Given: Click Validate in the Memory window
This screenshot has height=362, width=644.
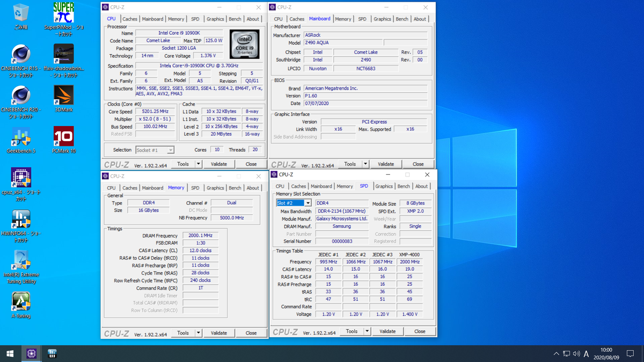Looking at the screenshot, I should pos(219,333).
